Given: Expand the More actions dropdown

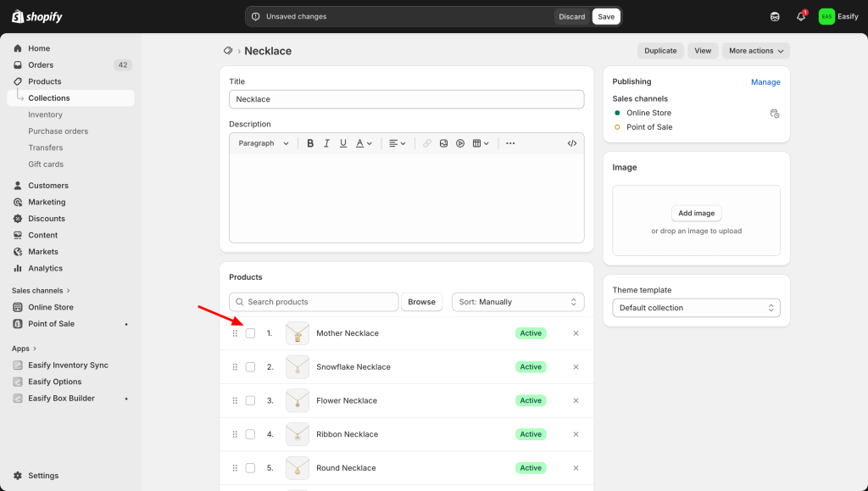Looking at the screenshot, I should coord(756,51).
